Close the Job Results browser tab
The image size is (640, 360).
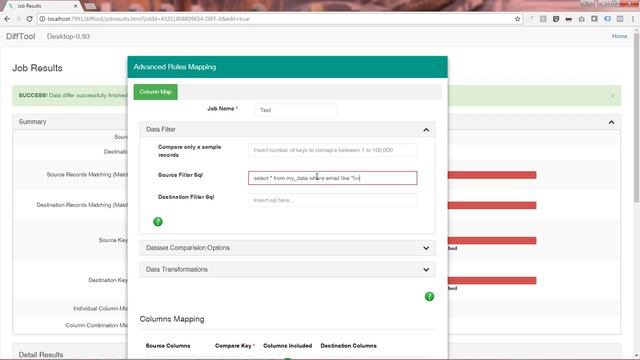point(76,6)
